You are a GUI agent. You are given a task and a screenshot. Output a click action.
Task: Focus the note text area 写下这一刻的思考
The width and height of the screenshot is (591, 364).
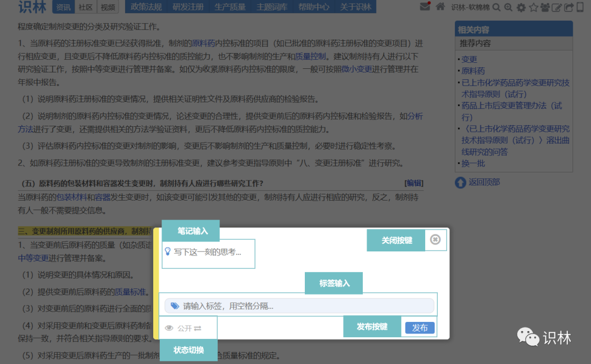208,253
